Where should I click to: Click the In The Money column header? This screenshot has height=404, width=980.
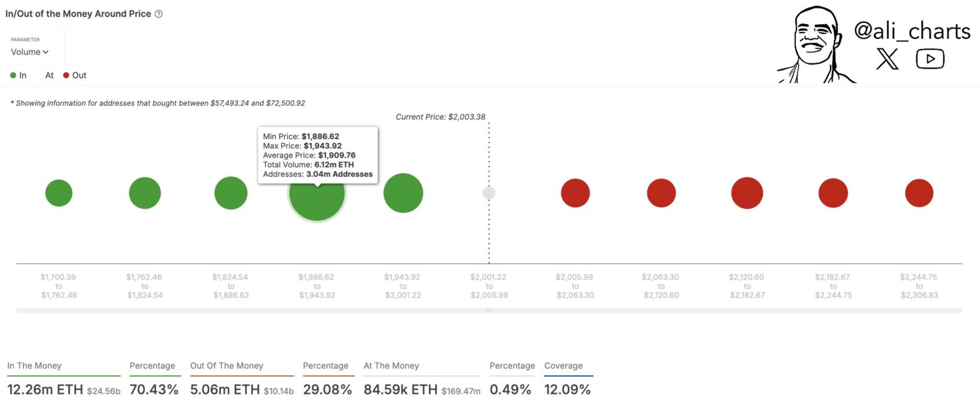pos(36,365)
